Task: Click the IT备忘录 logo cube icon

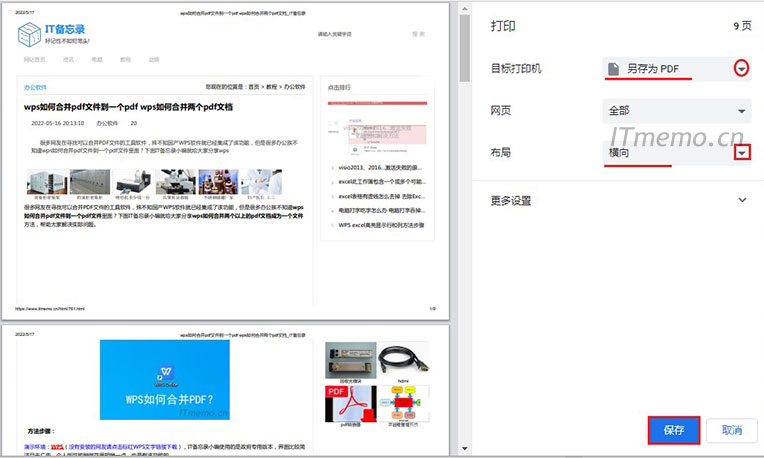Action: point(29,35)
